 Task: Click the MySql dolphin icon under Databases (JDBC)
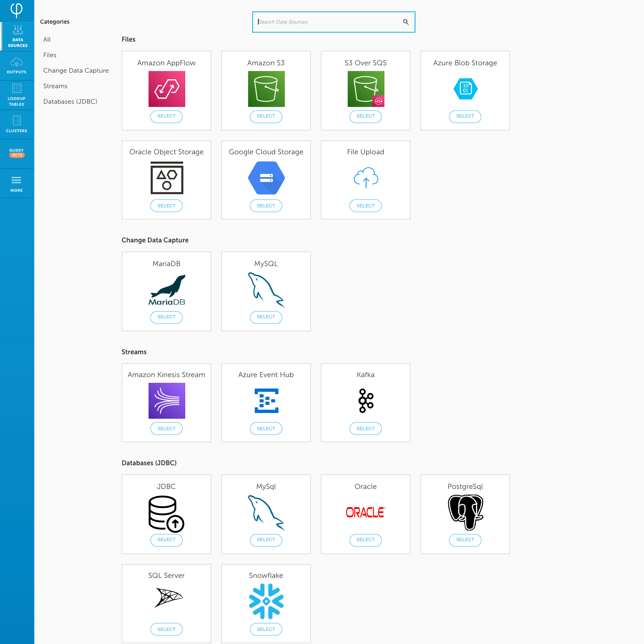[x=266, y=513]
